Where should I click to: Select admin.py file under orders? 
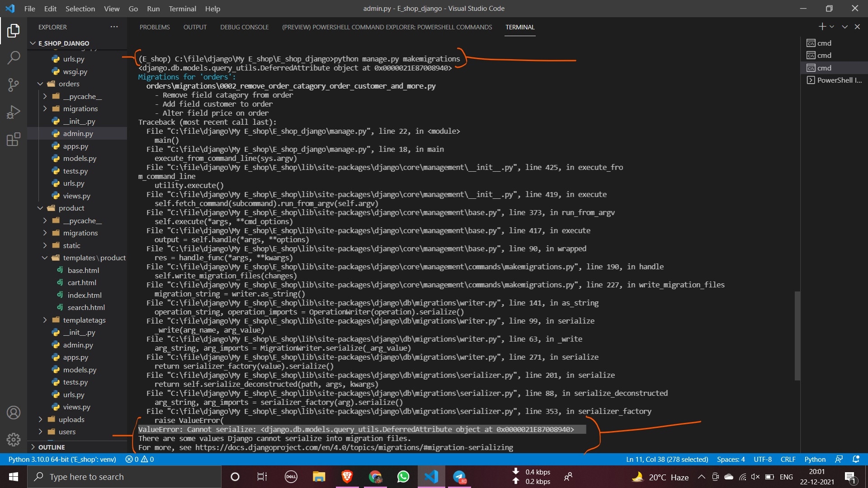(x=76, y=133)
